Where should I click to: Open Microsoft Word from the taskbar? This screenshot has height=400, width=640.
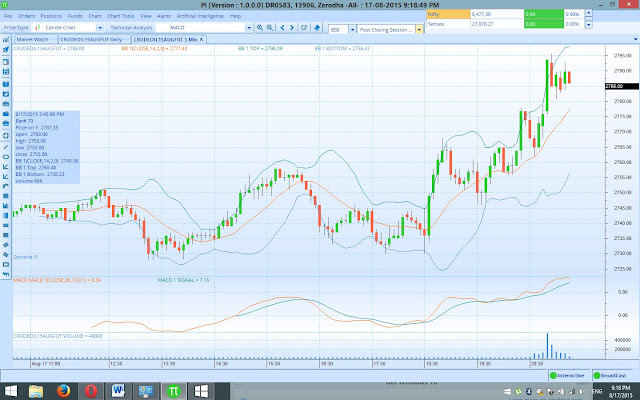click(118, 391)
